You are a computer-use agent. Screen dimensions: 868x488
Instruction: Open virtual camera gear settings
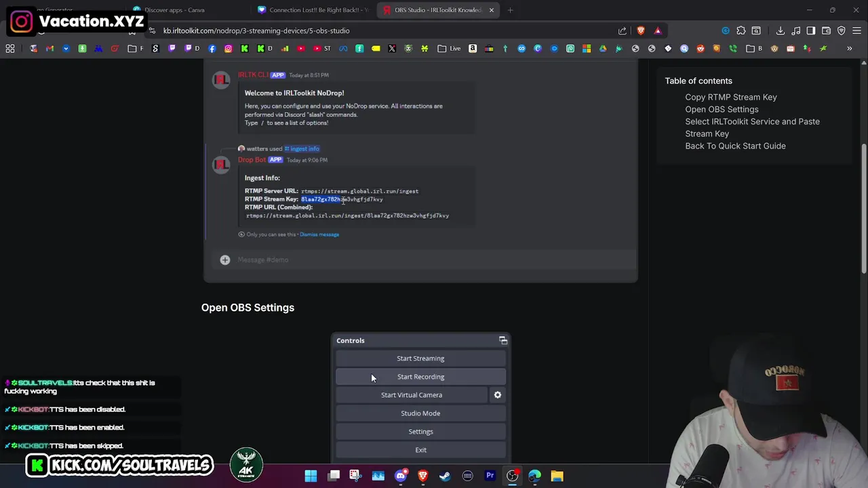[498, 395]
